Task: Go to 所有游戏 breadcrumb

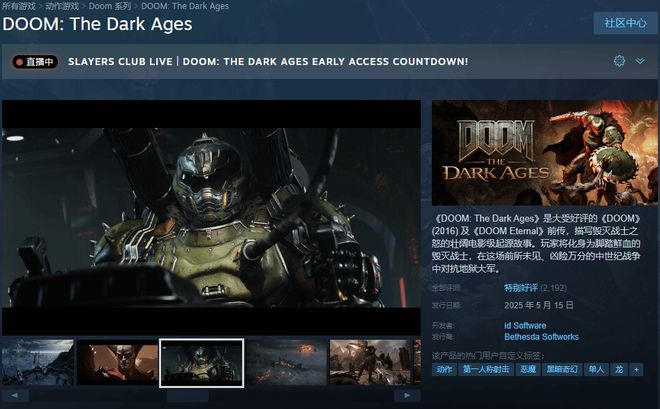Action: (x=19, y=6)
